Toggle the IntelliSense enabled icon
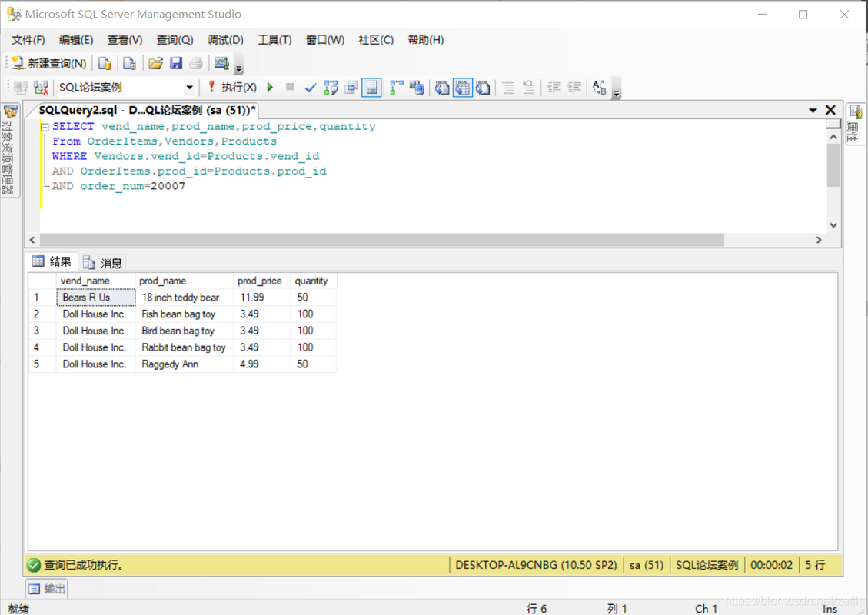This screenshot has width=868, height=615. coord(371,88)
